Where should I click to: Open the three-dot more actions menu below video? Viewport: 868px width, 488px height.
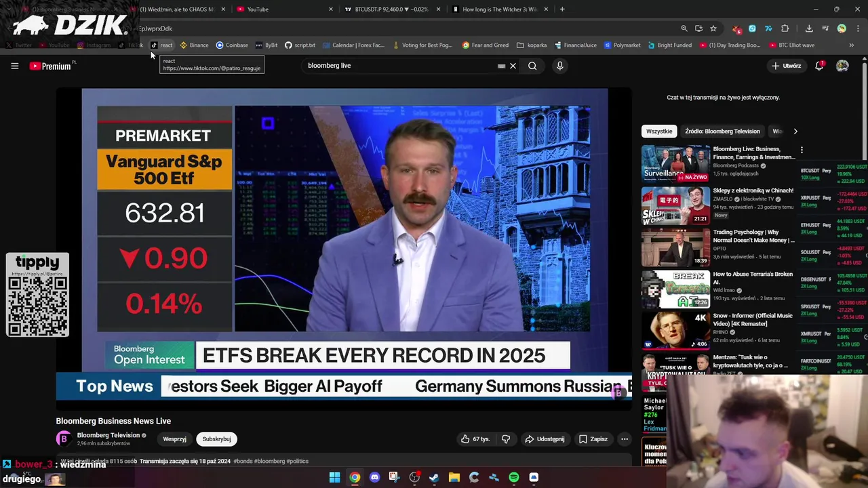pos(625,439)
